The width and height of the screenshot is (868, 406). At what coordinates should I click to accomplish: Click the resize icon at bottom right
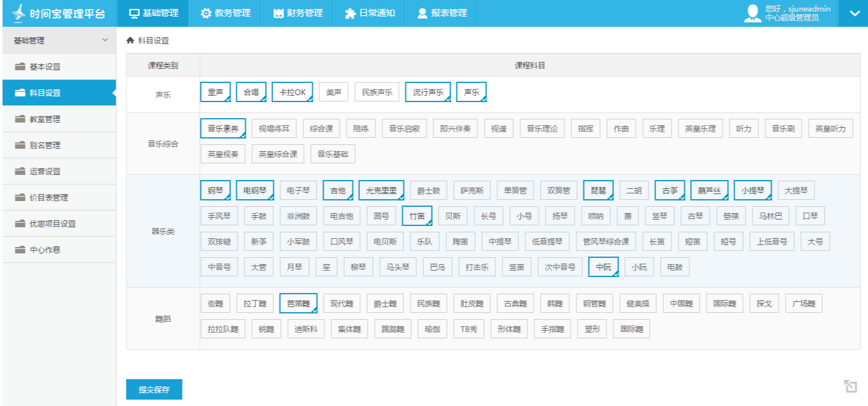point(850,386)
